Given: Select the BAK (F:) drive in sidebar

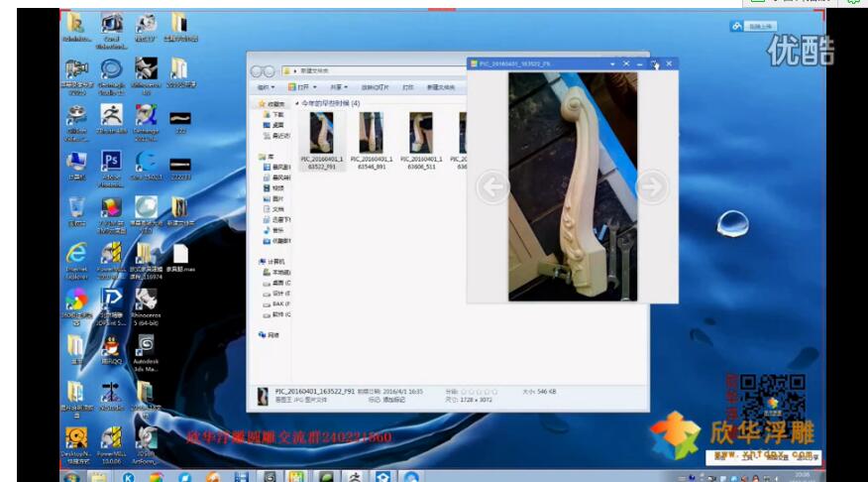Looking at the screenshot, I should point(276,304).
